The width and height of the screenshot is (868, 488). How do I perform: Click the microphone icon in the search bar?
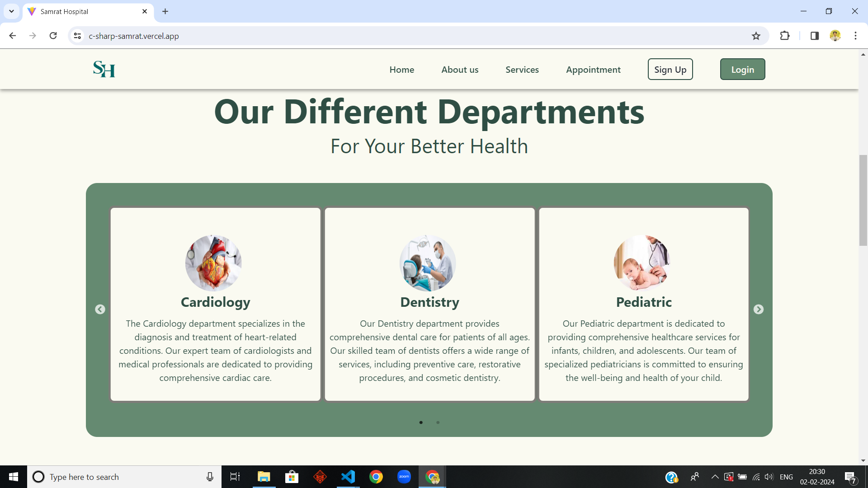click(209, 477)
